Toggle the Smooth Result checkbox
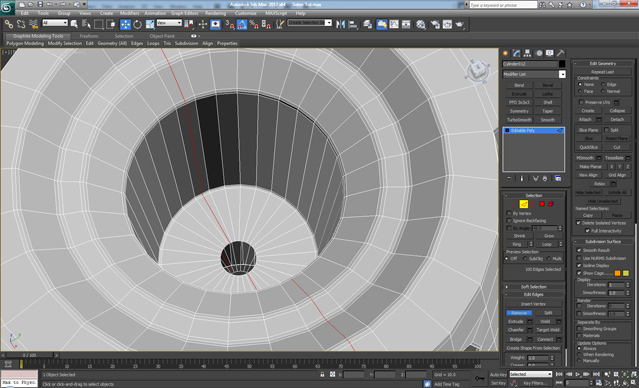This screenshot has width=639, height=388. click(x=579, y=250)
